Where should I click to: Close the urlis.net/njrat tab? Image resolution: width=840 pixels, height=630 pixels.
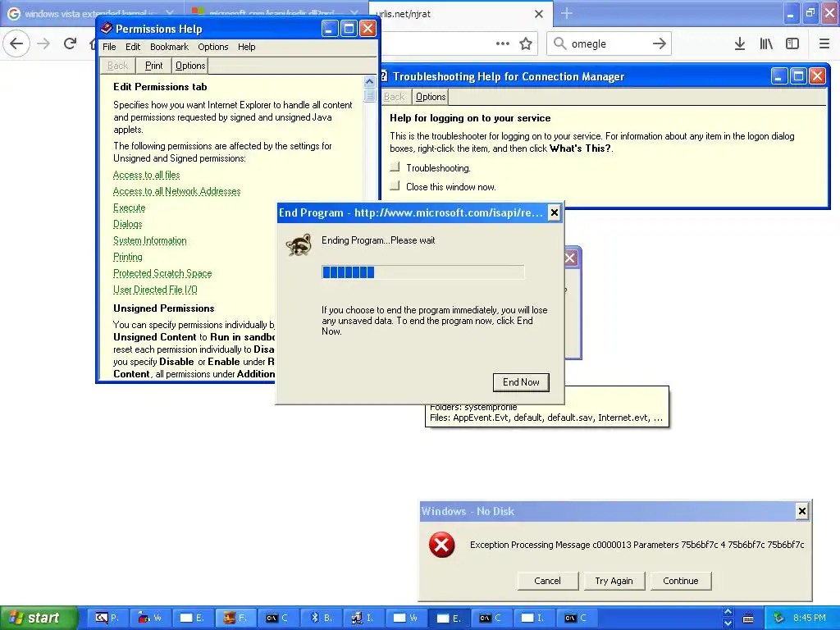pyautogui.click(x=539, y=14)
